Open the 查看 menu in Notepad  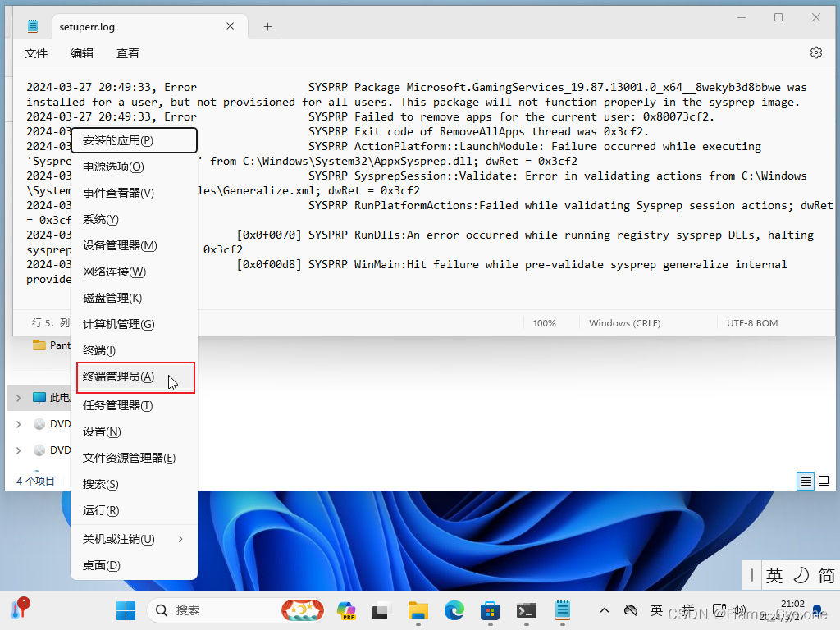coord(127,53)
